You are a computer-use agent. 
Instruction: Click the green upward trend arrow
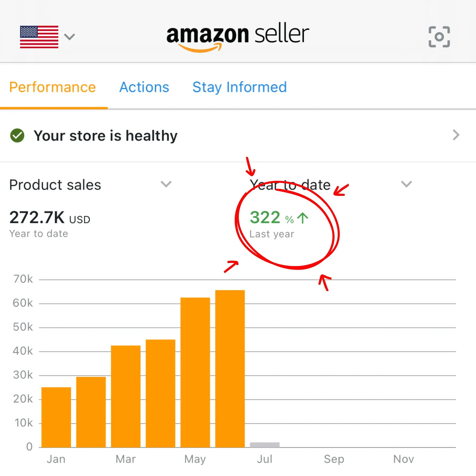pos(302,218)
